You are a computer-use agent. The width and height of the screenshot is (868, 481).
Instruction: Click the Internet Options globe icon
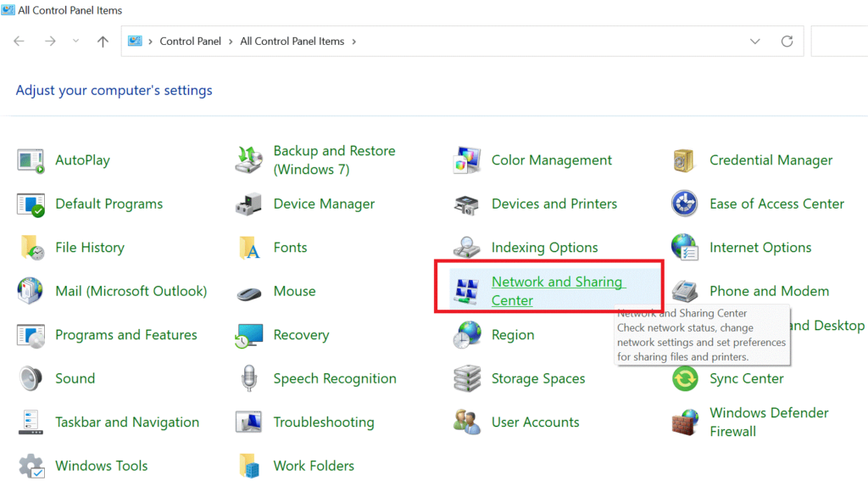685,247
